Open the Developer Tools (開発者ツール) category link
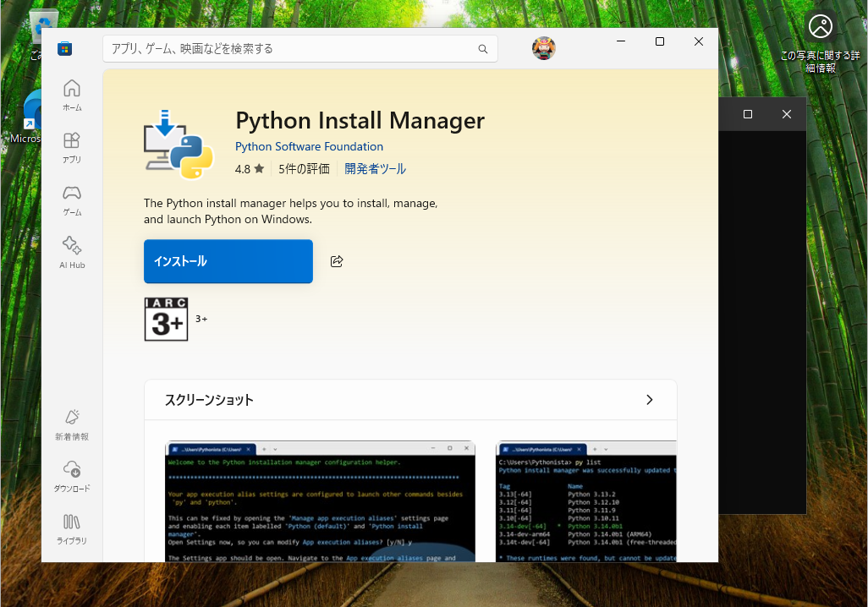Screen dimensions: 868x607 point(376,169)
